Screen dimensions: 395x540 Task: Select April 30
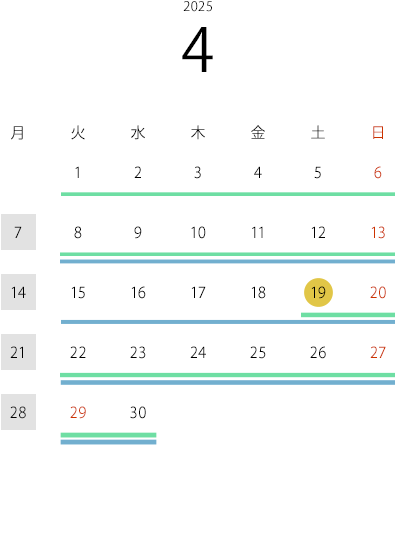click(138, 412)
